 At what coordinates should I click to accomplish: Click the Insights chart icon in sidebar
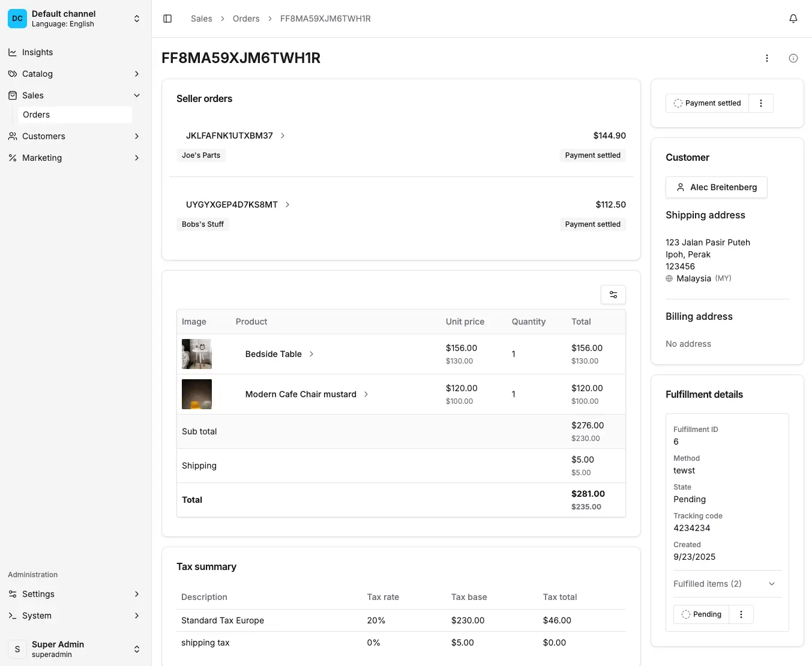13,52
